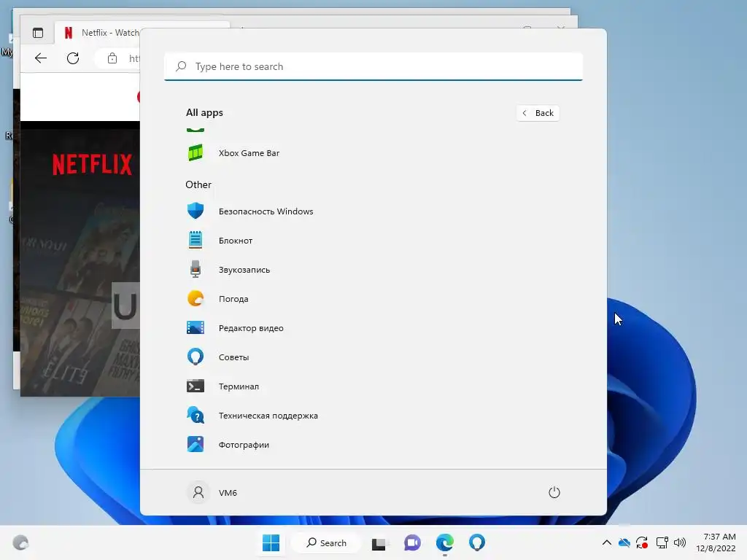
Task: Select the Советы list label
Action: (234, 357)
